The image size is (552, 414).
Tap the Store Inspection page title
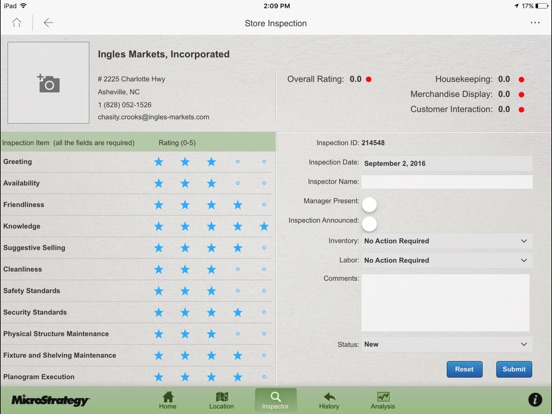pyautogui.click(x=276, y=23)
